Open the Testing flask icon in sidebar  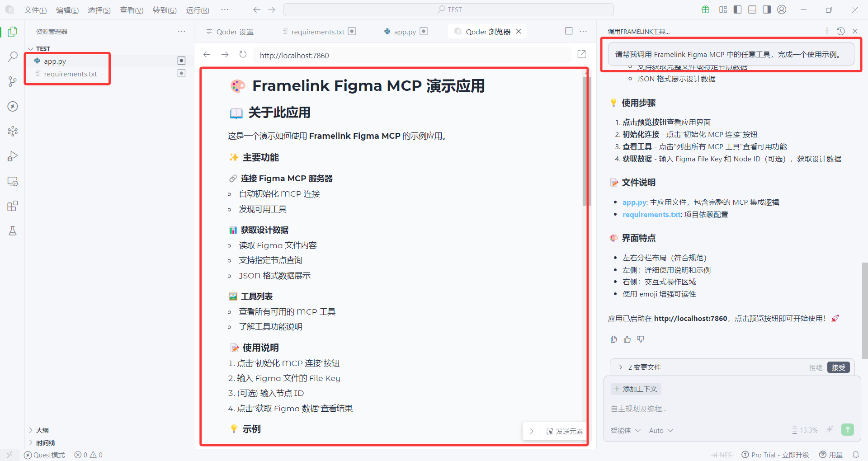pyautogui.click(x=12, y=230)
